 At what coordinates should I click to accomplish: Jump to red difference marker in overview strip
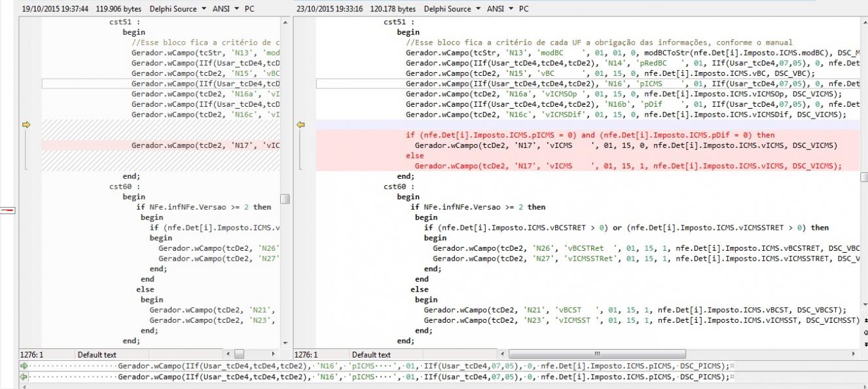pyautogui.click(x=9, y=210)
